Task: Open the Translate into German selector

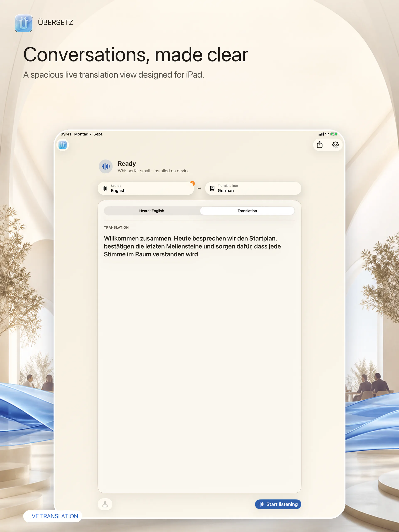Action: pos(253,188)
